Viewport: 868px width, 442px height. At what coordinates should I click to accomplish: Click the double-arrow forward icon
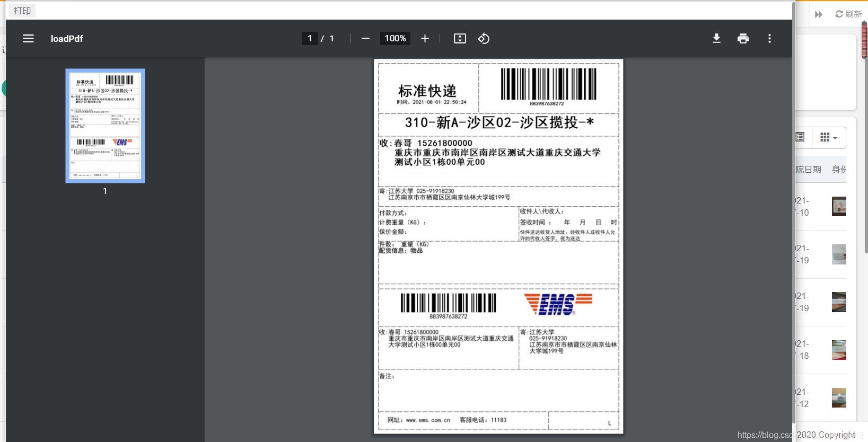[819, 14]
